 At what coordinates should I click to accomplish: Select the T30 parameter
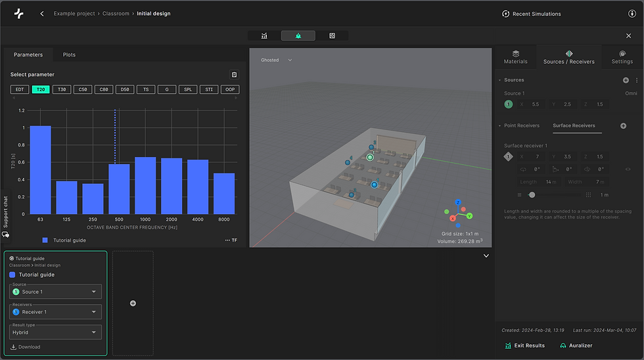(x=62, y=89)
